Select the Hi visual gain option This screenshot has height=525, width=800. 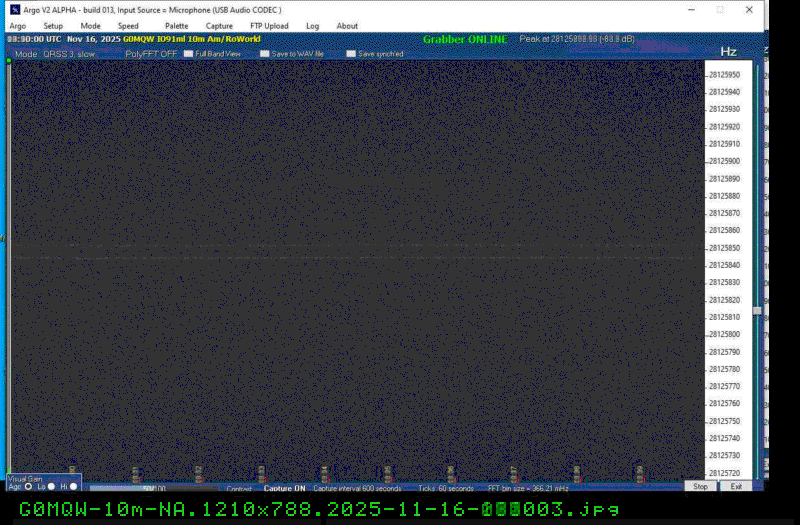73,487
